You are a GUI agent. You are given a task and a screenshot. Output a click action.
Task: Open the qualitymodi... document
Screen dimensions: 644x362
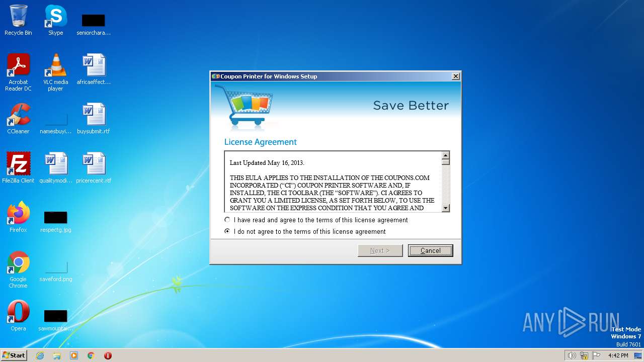[x=56, y=168]
